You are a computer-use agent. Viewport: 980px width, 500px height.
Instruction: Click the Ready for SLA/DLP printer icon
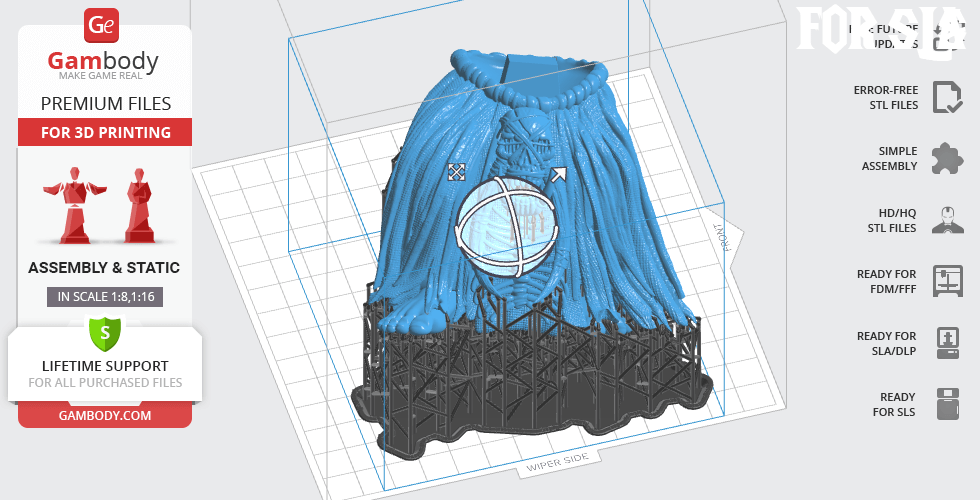[x=946, y=343]
